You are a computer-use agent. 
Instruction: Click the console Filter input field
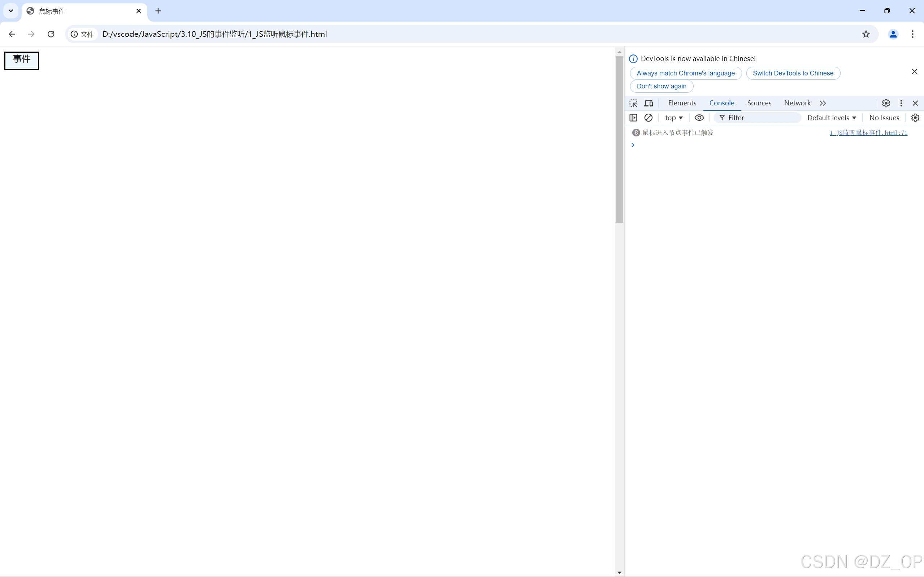tap(760, 118)
